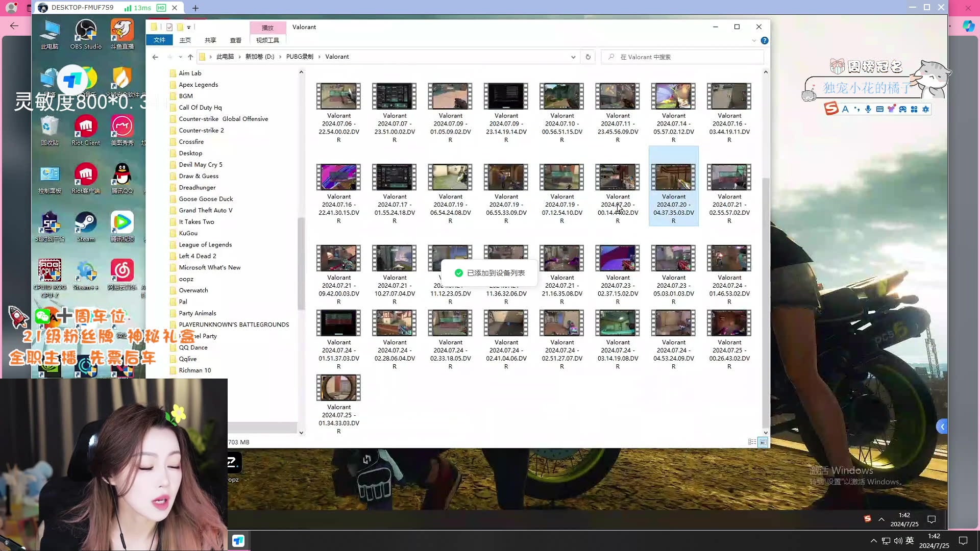Viewport: 980px width, 551px height.
Task: Select Grand Theft Auto V folder
Action: tap(205, 210)
